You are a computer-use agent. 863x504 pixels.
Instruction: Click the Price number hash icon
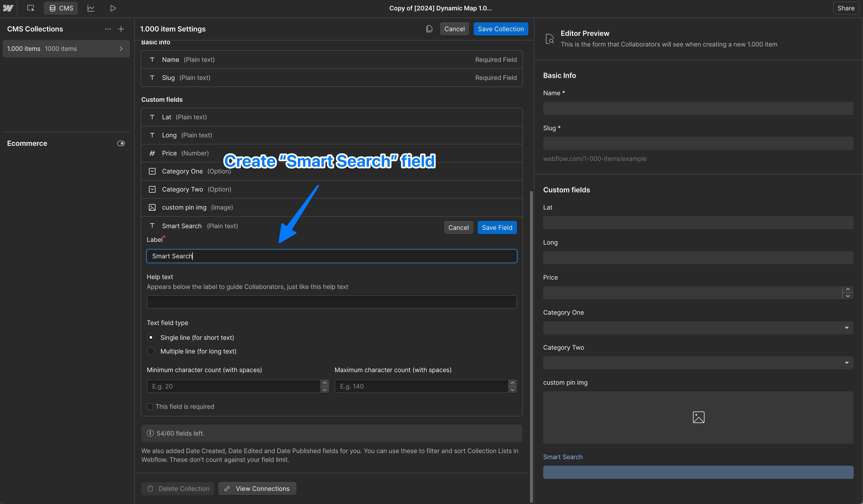[152, 153]
